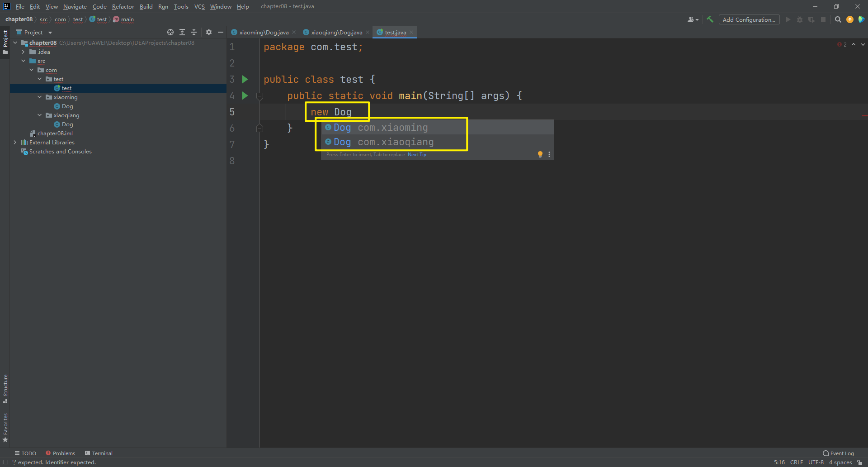Click Collapse All in Project panel
The width and height of the screenshot is (868, 467).
pyautogui.click(x=194, y=32)
